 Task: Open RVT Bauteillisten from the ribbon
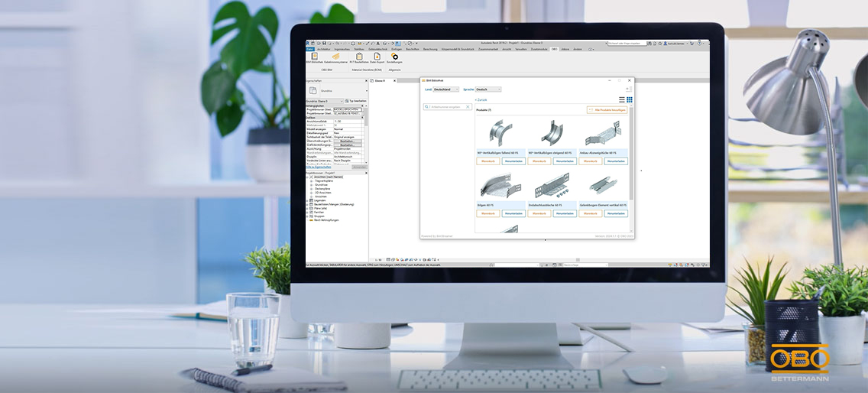358,57
